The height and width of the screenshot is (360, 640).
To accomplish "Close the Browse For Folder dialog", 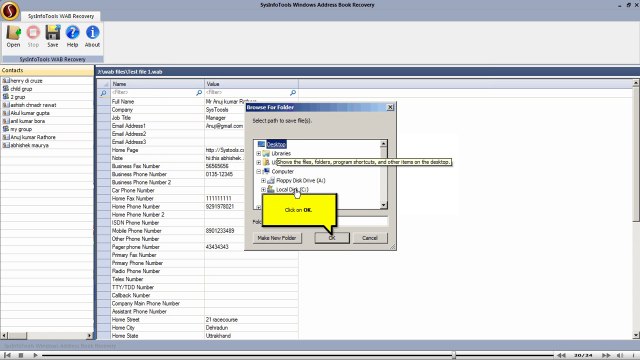I will pos(390,107).
